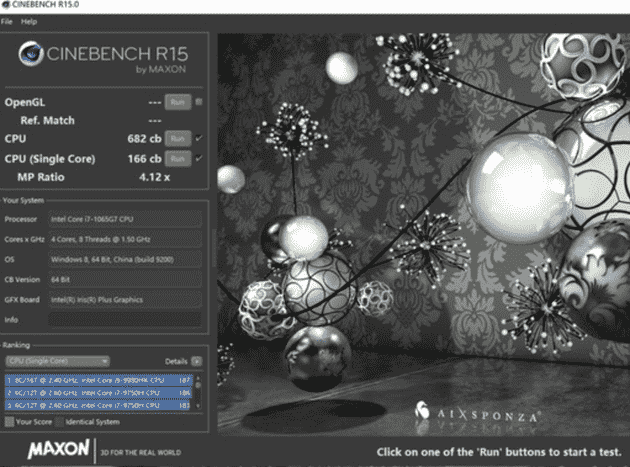Open the File menu
The height and width of the screenshot is (467, 630).
(6, 22)
